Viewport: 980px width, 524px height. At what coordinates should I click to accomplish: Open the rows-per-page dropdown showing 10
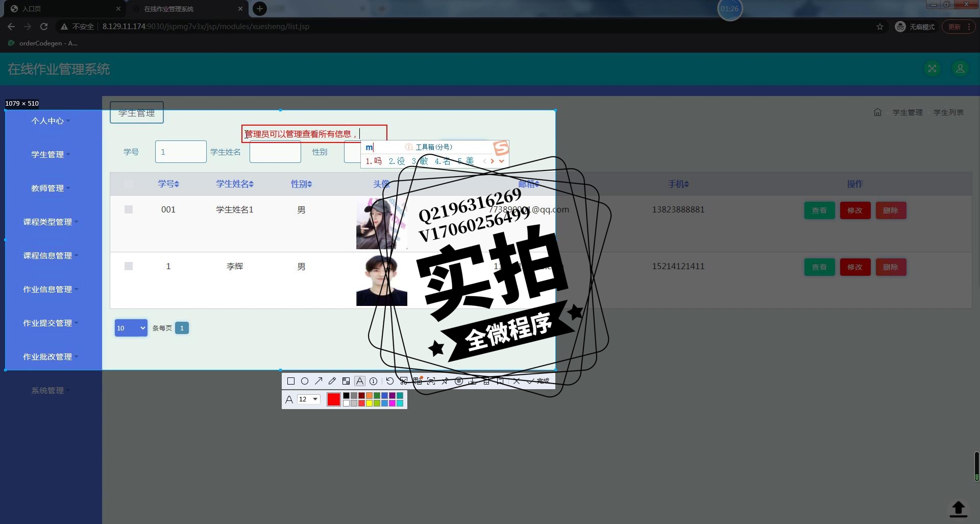[x=131, y=328]
